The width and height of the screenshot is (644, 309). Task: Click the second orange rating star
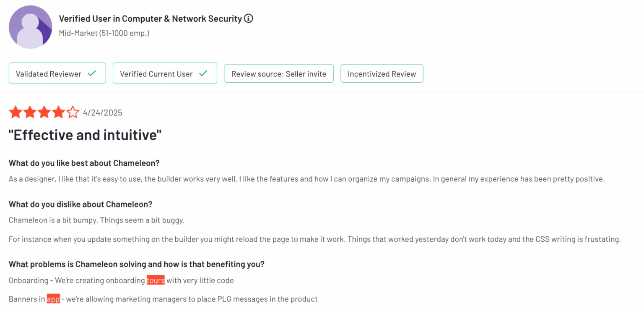click(30, 112)
